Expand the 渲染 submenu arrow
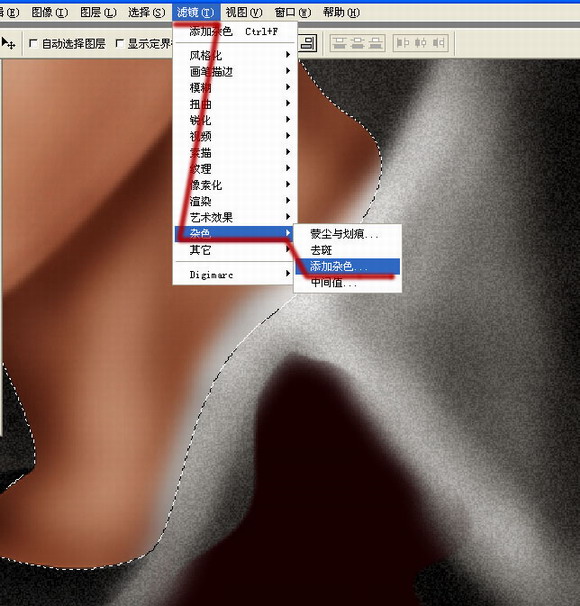580x606 pixels. coord(288,201)
